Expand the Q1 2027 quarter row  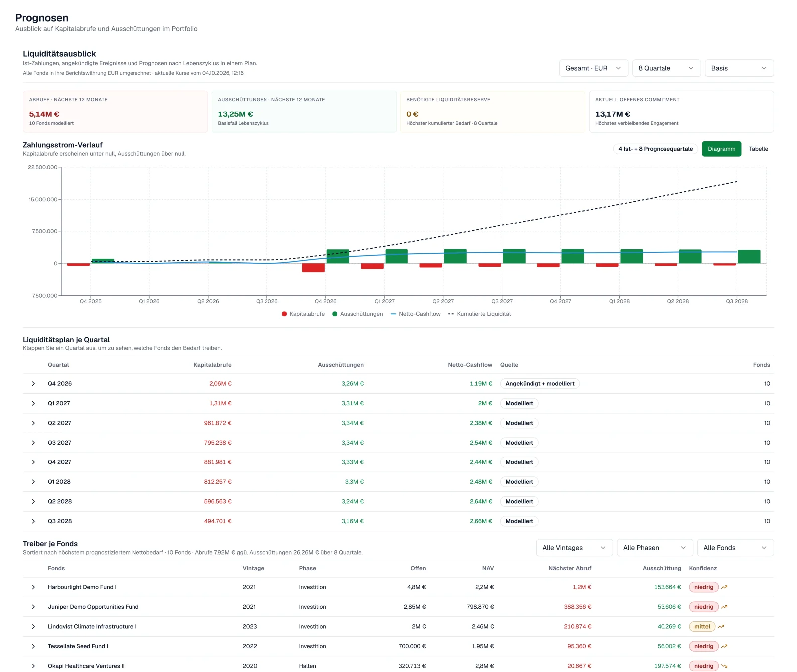[33, 403]
